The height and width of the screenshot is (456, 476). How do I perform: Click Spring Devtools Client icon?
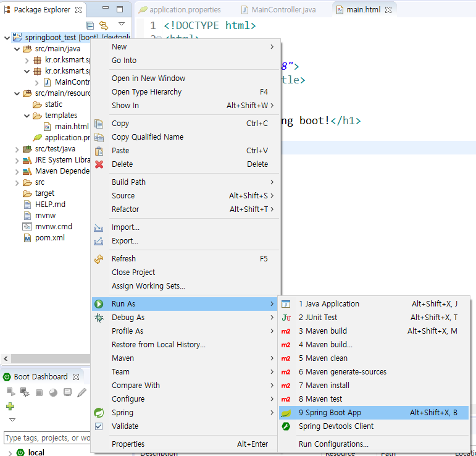286,426
